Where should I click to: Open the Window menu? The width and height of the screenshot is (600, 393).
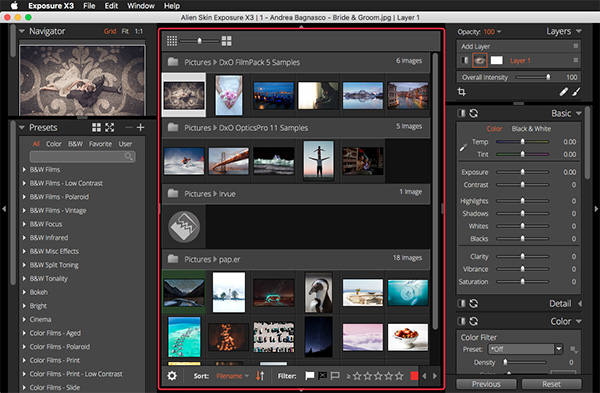tap(141, 6)
